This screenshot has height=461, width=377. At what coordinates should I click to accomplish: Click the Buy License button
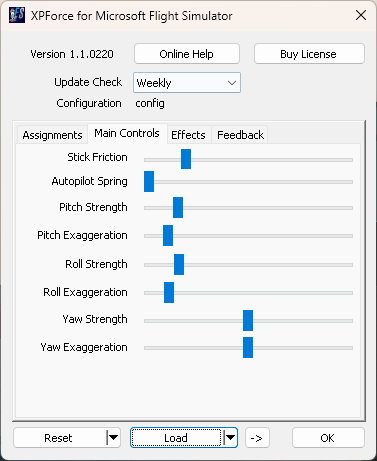coord(309,54)
